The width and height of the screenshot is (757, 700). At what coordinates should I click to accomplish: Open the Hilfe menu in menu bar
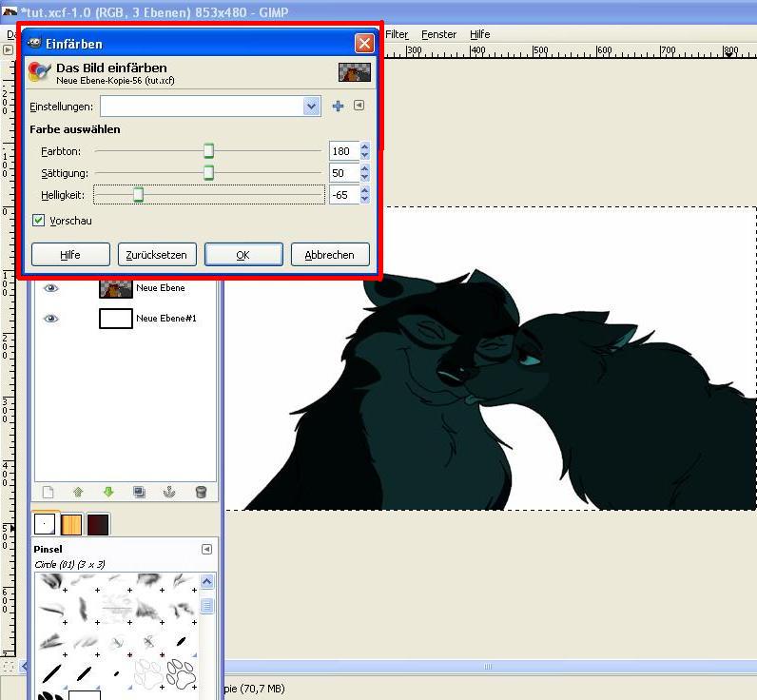(480, 34)
